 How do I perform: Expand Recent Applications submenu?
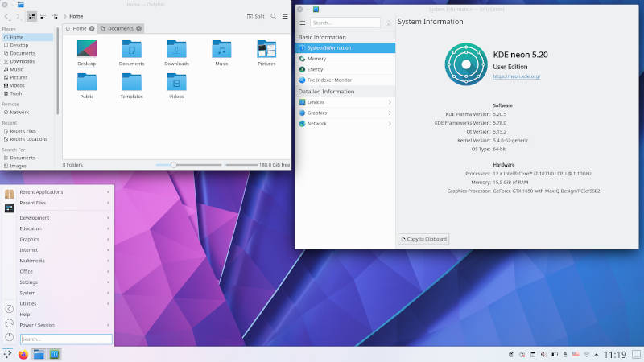(x=64, y=192)
